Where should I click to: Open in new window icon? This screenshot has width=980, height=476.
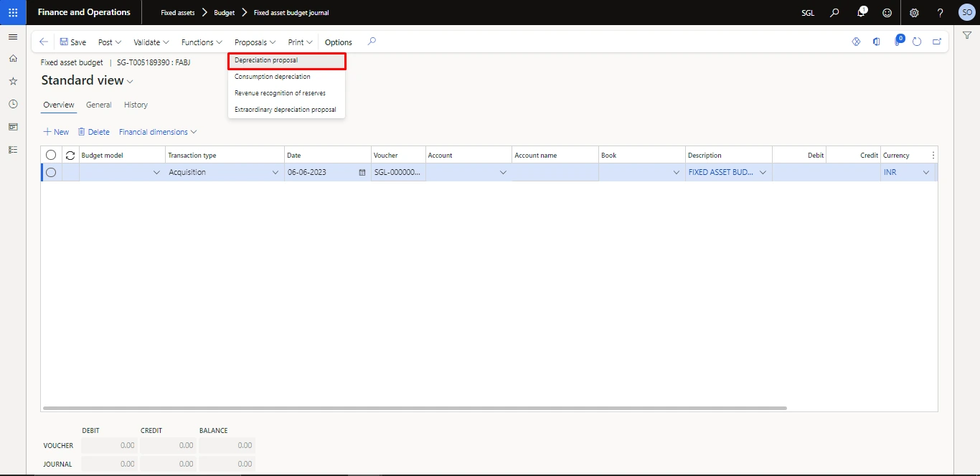937,42
